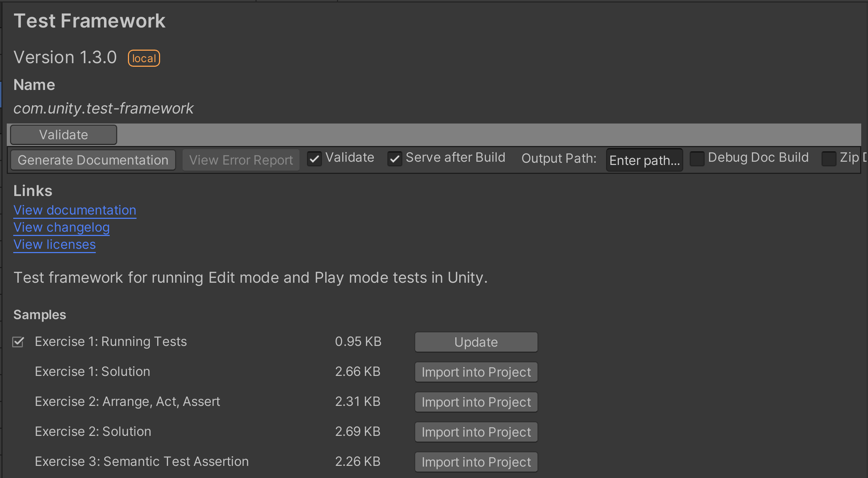The image size is (868, 478).
Task: Click View Error Report button
Action: pos(241,160)
